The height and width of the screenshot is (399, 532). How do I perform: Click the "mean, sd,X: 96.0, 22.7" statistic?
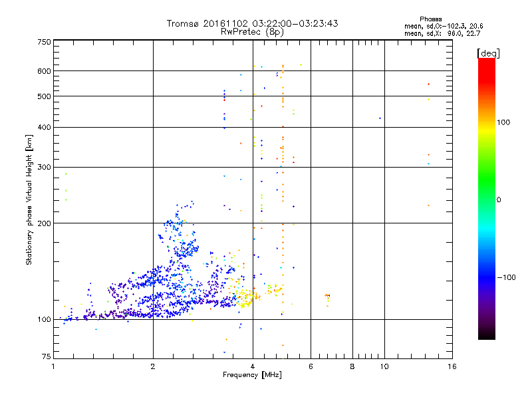pyautogui.click(x=442, y=33)
